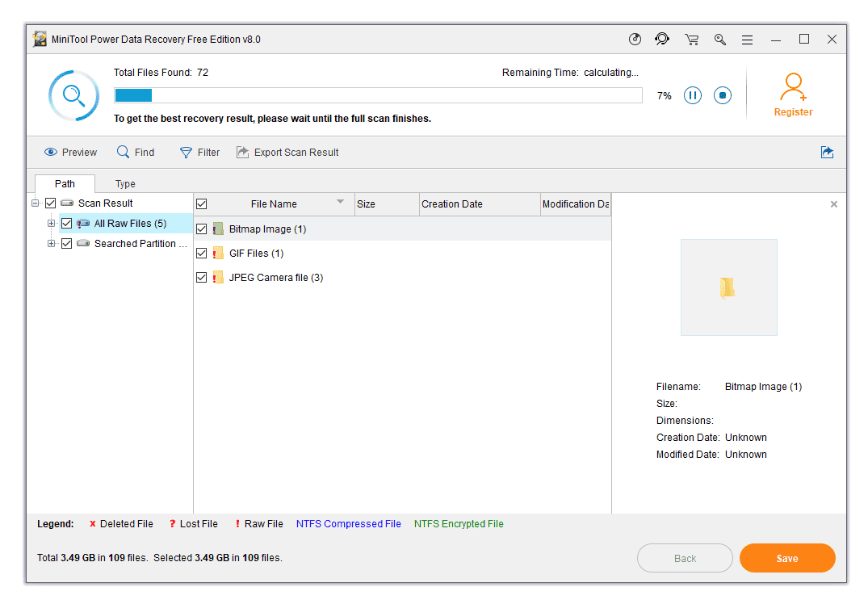Click the scanning magnifier progress circle icon

pos(73,95)
